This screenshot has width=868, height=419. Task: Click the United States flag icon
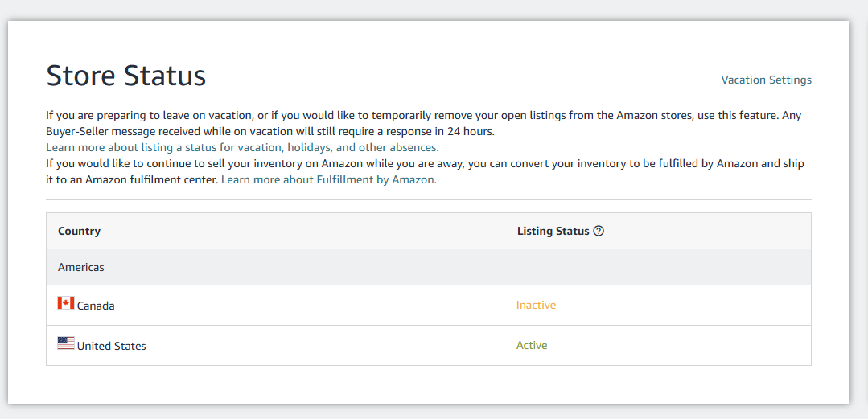66,343
